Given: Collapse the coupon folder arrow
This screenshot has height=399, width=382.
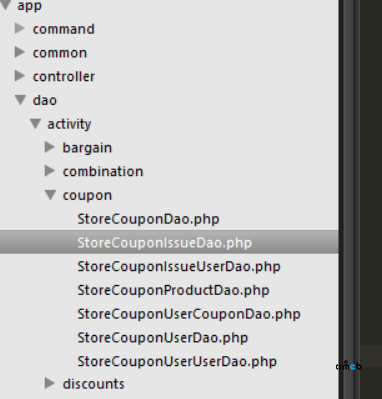Looking at the screenshot, I should (51, 195).
